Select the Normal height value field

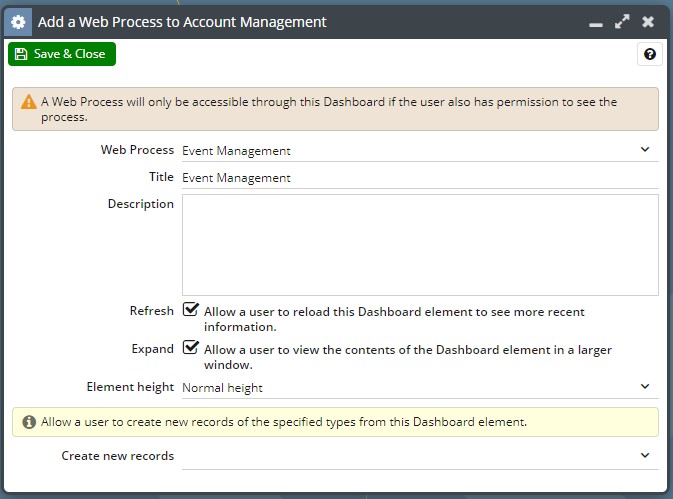click(420, 388)
